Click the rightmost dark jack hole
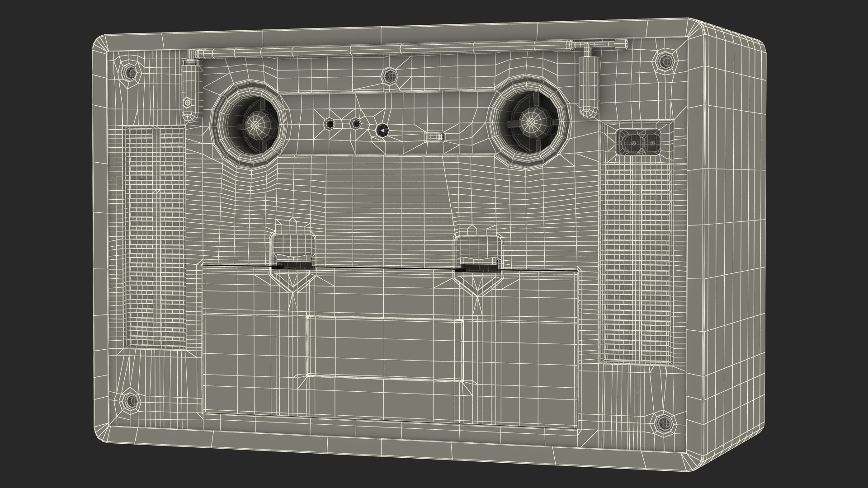The width and height of the screenshot is (868, 488). pos(382,130)
